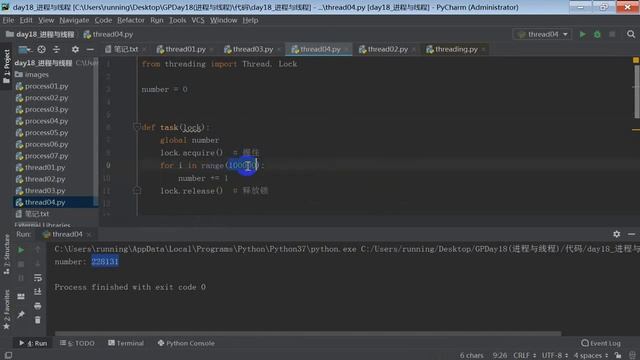Select 笔记.txt in project tree
The image size is (640, 360).
tap(36, 214)
